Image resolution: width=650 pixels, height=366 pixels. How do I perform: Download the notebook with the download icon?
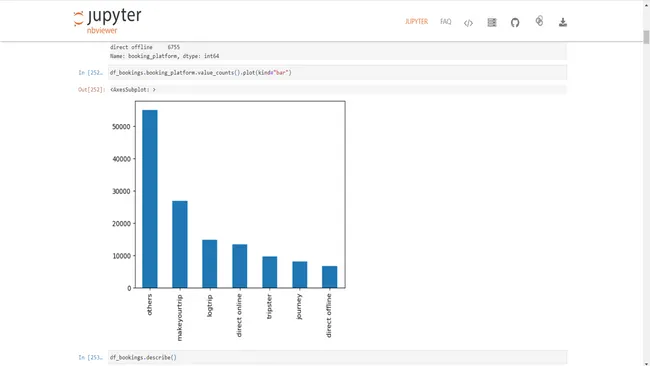click(563, 22)
